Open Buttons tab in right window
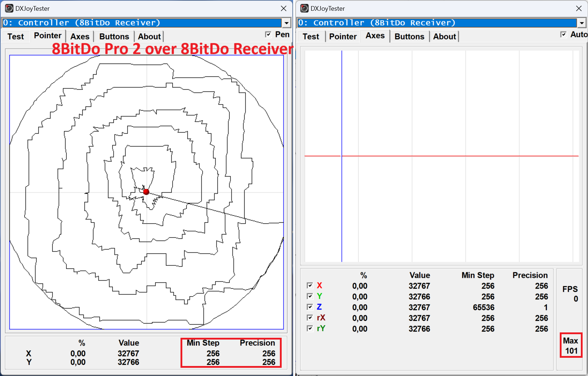Screen dimensions: 588x376 coord(409,36)
